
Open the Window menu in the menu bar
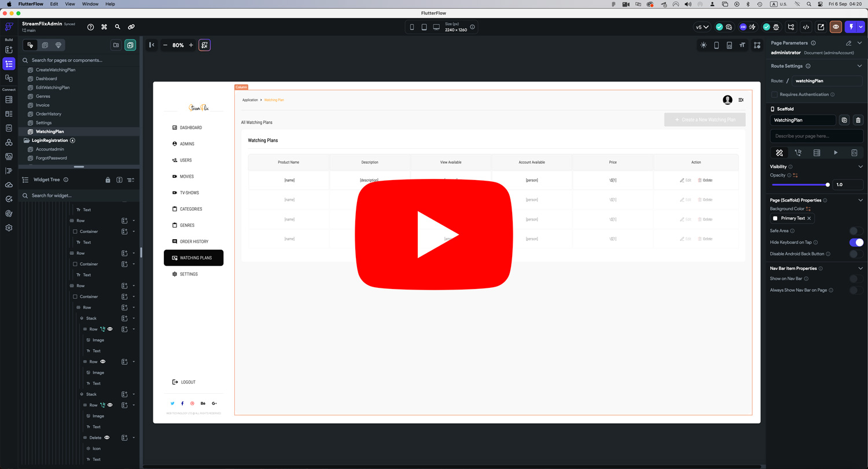(90, 4)
